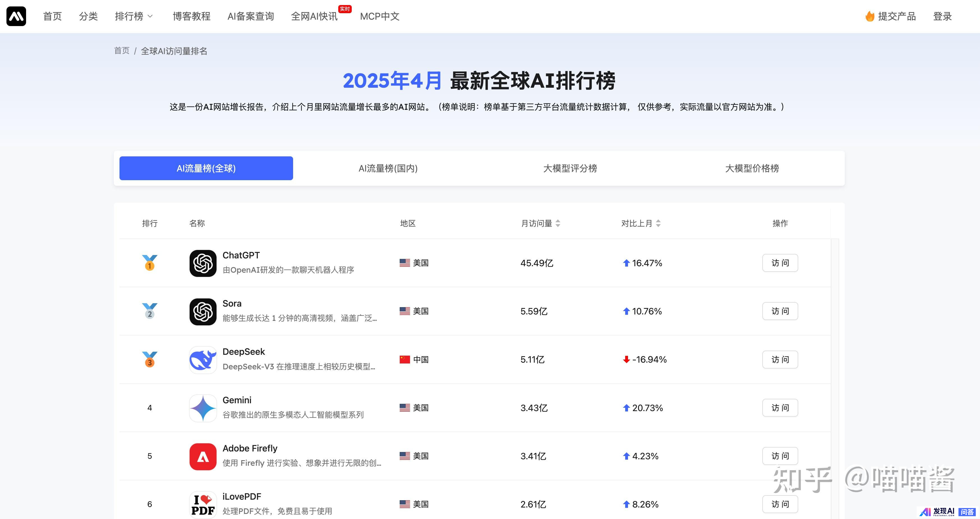980x519 pixels.
Task: Click the US flag in the Adobe Firefly row
Action: tap(405, 456)
